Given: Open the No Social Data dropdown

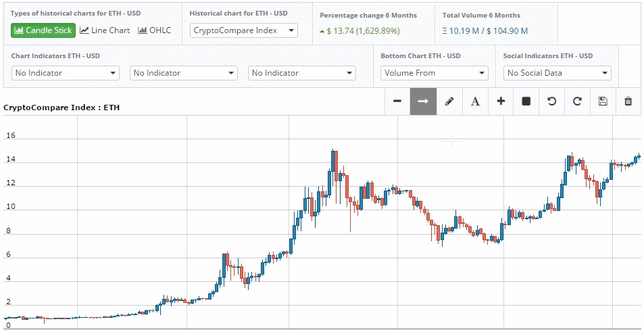Looking at the screenshot, I should tap(558, 73).
